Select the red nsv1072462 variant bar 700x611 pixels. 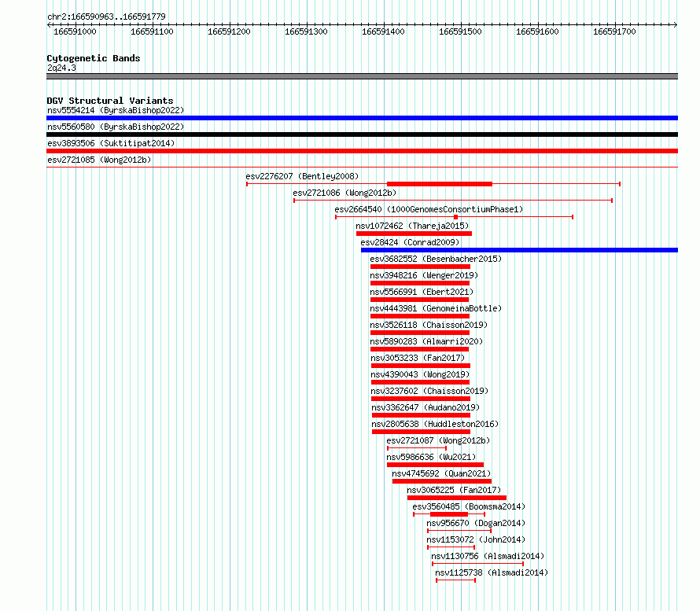(414, 234)
